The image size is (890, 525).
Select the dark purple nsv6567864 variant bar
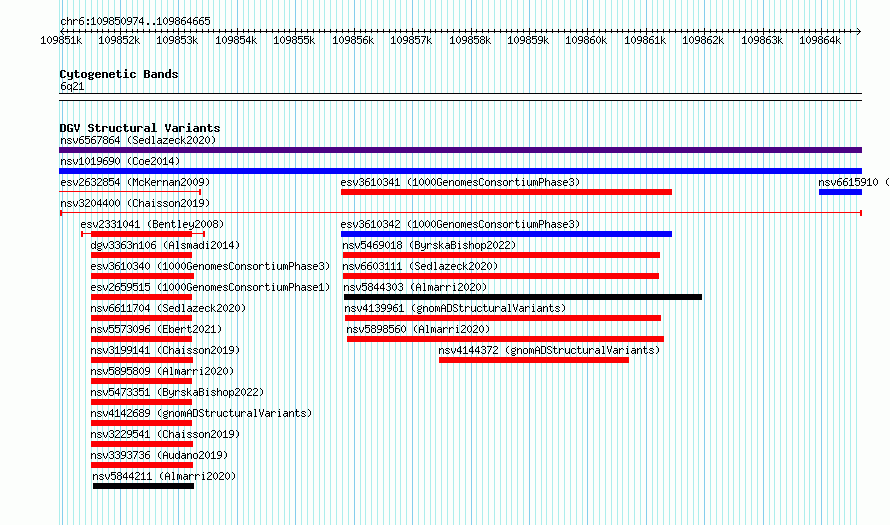click(460, 150)
